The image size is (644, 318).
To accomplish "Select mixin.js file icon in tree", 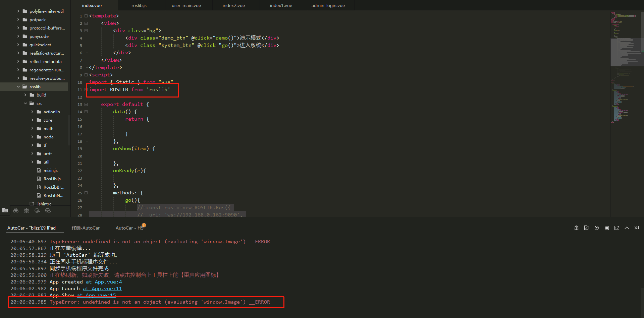I will pos(39,170).
